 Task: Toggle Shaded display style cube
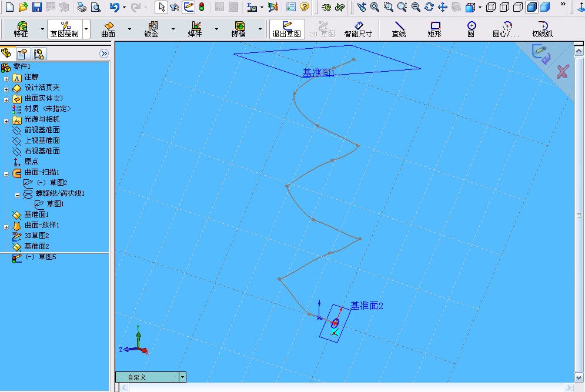[545, 6]
